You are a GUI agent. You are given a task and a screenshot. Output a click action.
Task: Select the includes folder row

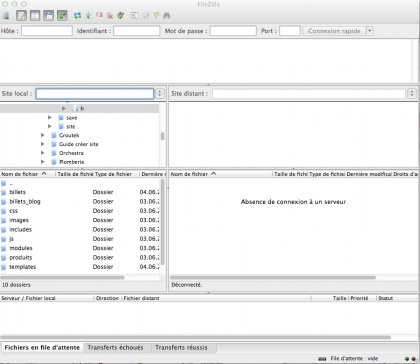80,230
